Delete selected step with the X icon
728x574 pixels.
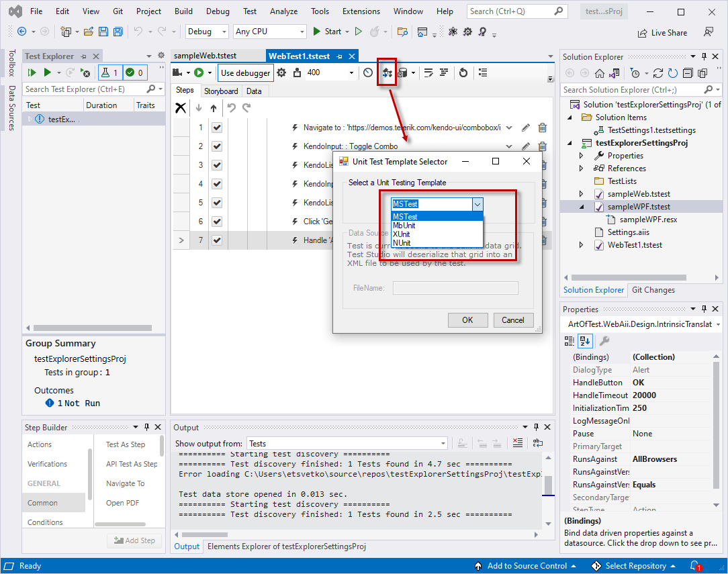click(181, 108)
